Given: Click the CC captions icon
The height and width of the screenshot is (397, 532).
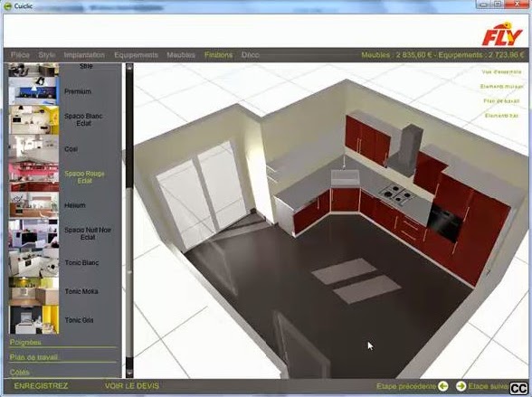Looking at the screenshot, I should pyautogui.click(x=518, y=388).
